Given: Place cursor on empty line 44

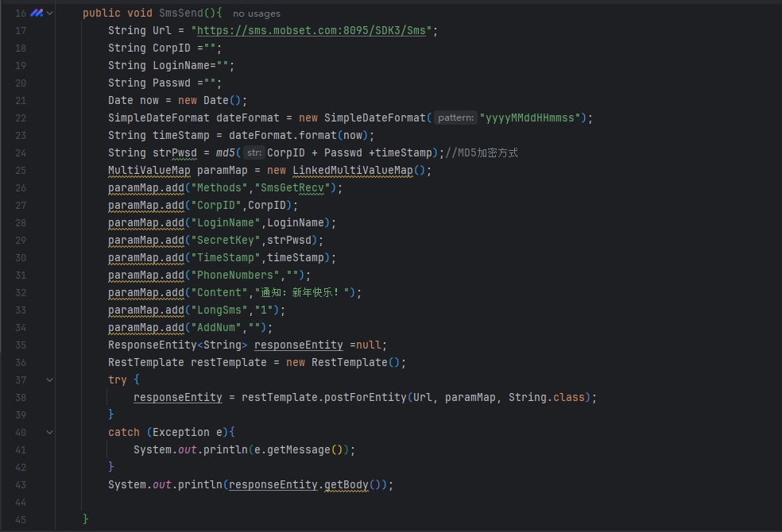Looking at the screenshot, I should 238,503.
